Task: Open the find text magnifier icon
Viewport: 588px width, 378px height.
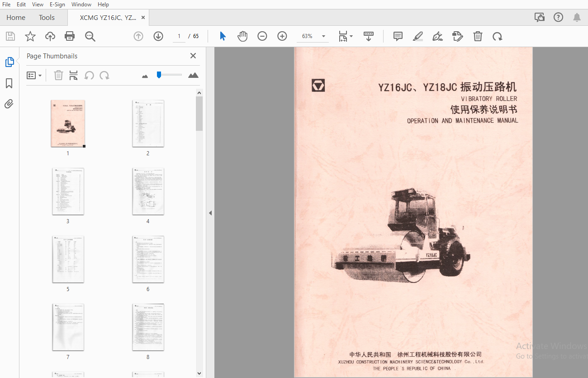Action: tap(90, 36)
